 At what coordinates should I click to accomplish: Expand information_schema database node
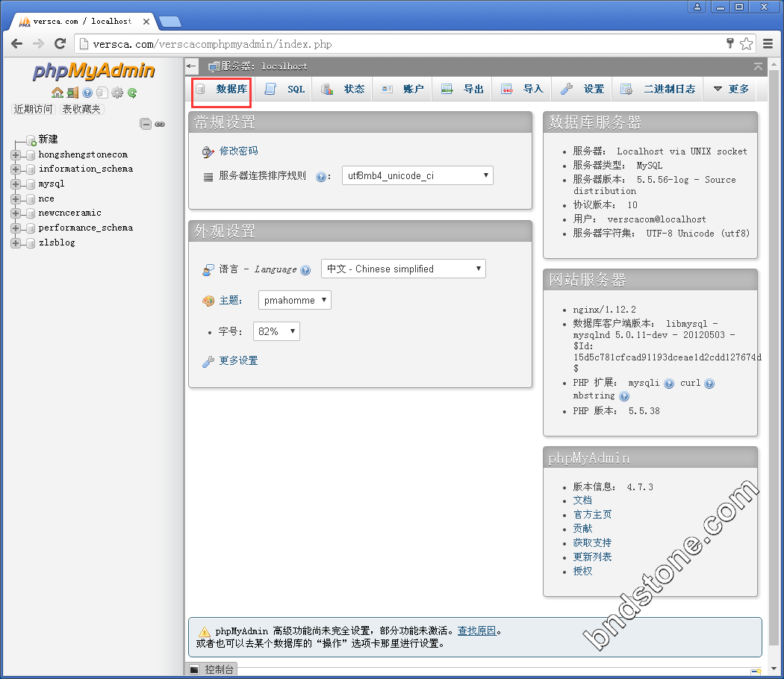16,169
